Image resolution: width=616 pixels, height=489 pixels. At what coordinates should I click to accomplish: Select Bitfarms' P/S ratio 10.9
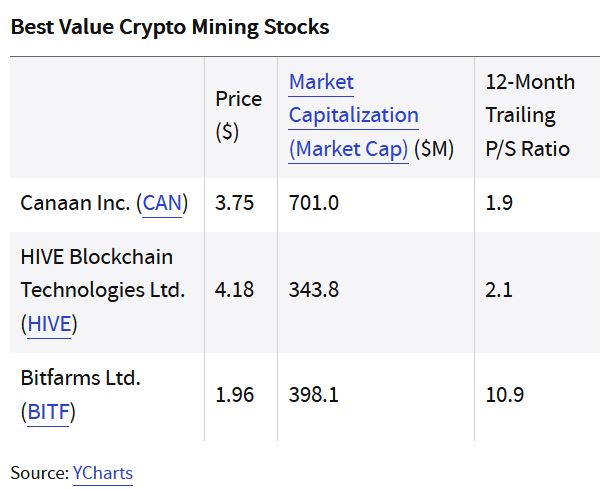(505, 394)
